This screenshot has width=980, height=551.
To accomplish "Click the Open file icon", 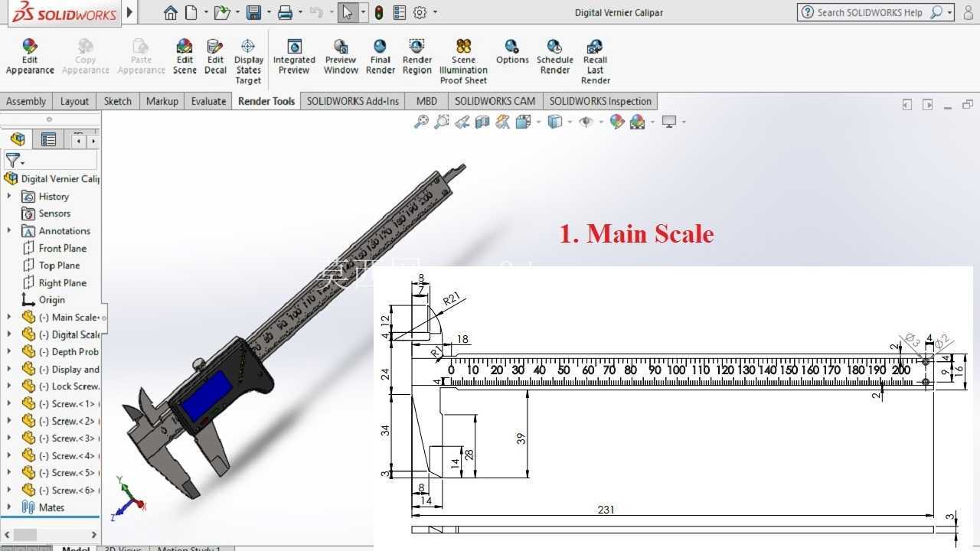I will [x=222, y=12].
